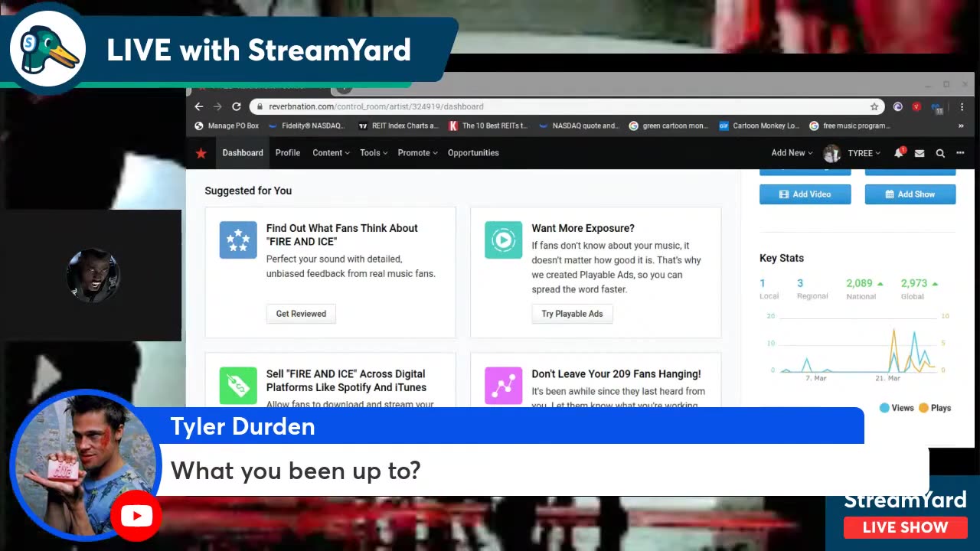Open the Fidelity NASDAQ bookmark
This screenshot has height=551, width=980.
[307, 126]
